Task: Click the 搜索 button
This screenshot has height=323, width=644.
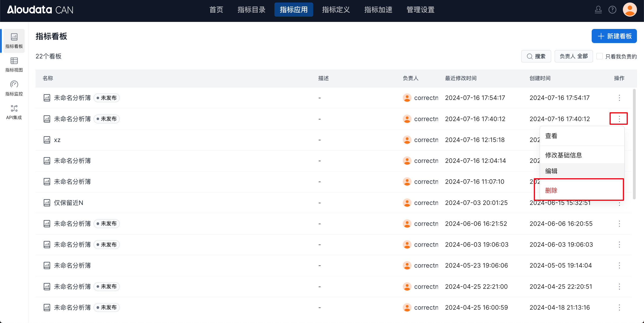Action: coord(536,56)
